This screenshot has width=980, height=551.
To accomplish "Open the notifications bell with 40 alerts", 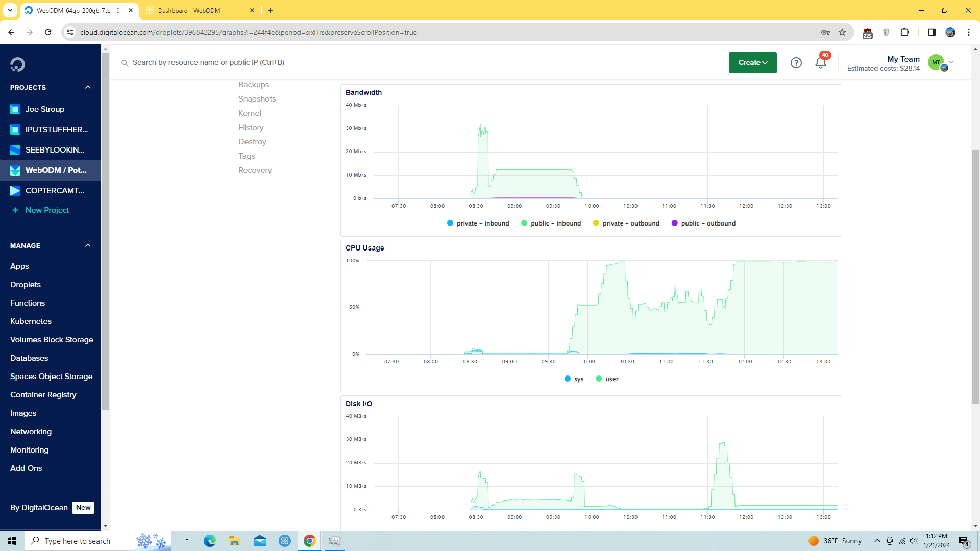I will (x=820, y=62).
